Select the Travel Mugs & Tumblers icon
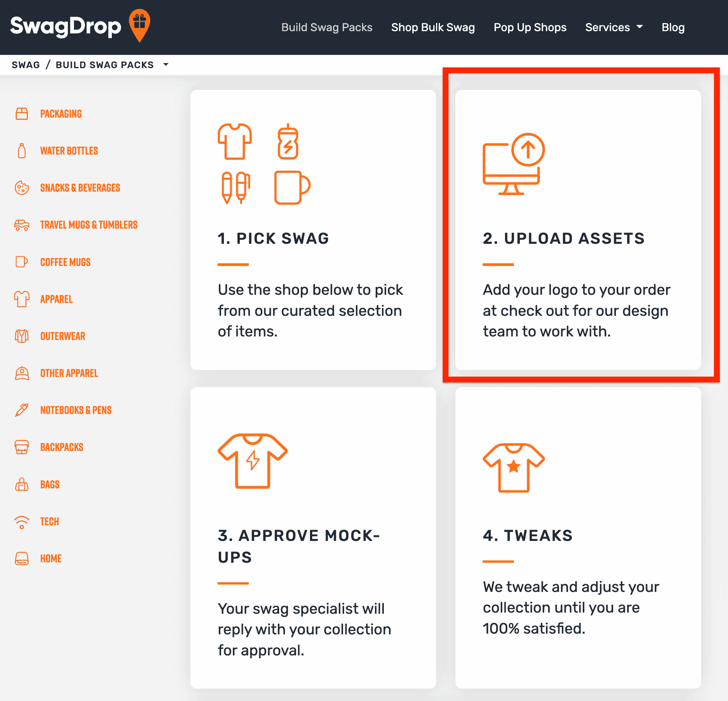Viewport: 728px width, 701px height. (22, 225)
